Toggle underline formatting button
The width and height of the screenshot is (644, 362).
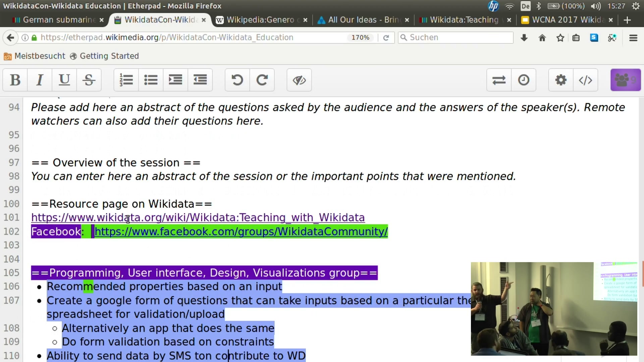coord(64,80)
